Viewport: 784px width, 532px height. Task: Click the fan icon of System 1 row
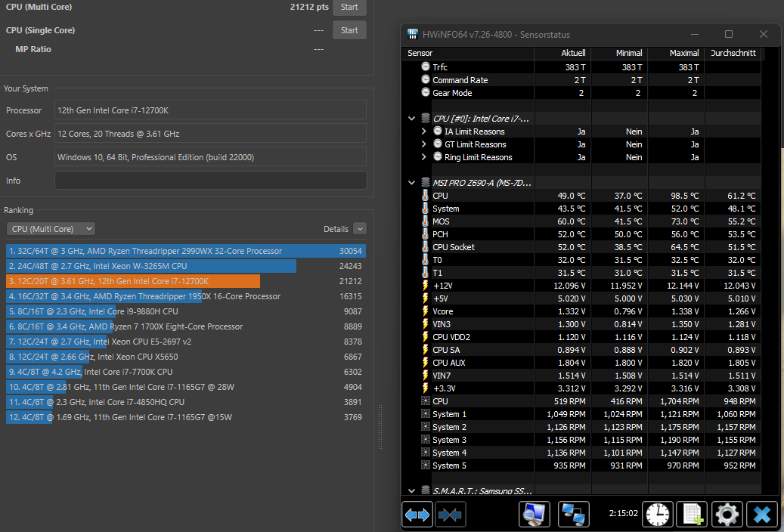[426, 414]
